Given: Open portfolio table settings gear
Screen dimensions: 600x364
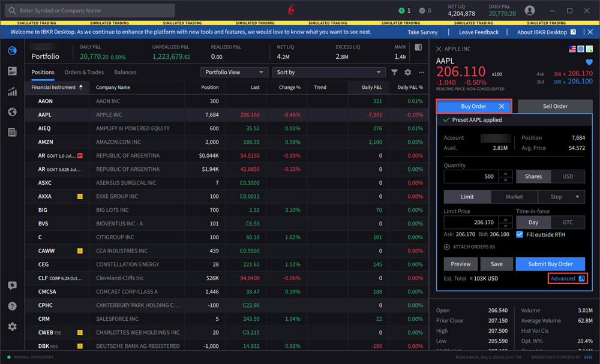Looking at the screenshot, I should [x=408, y=73].
